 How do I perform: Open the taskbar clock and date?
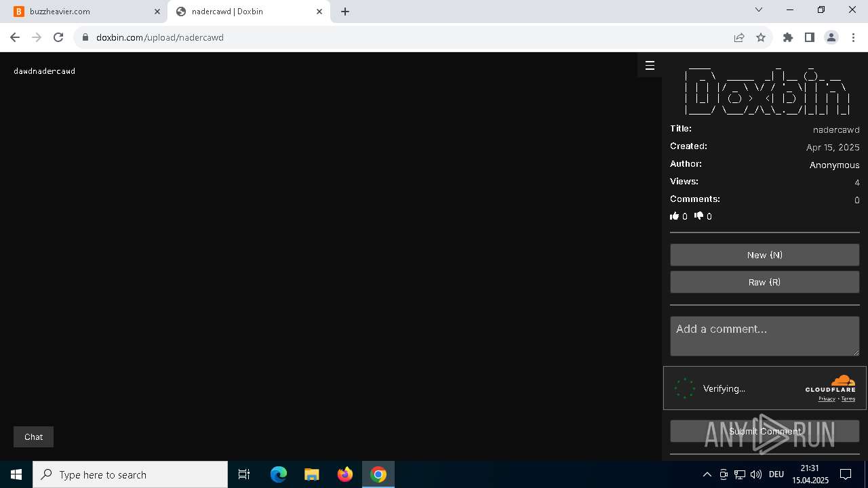coord(810,474)
